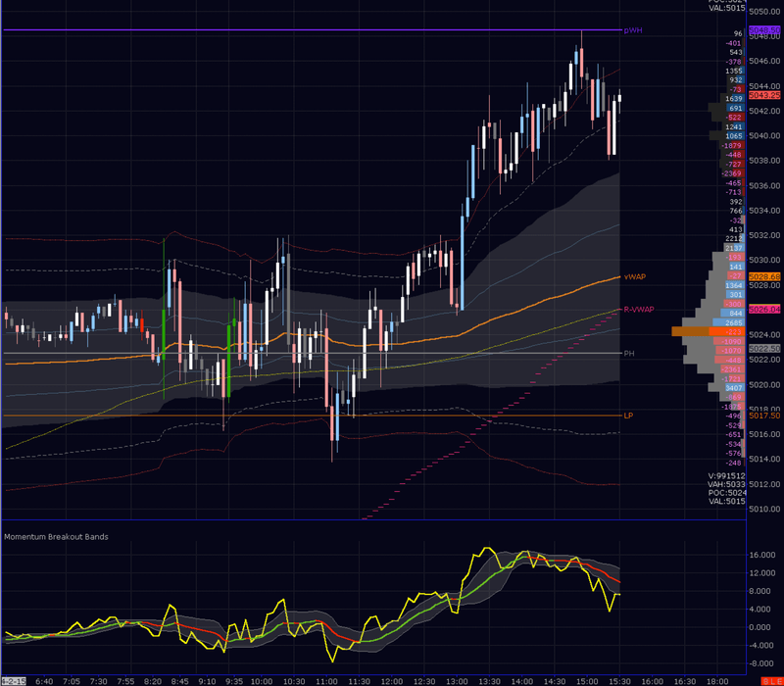The height and width of the screenshot is (686, 784).
Task: Select the V:991512 session volume readout
Action: point(725,476)
